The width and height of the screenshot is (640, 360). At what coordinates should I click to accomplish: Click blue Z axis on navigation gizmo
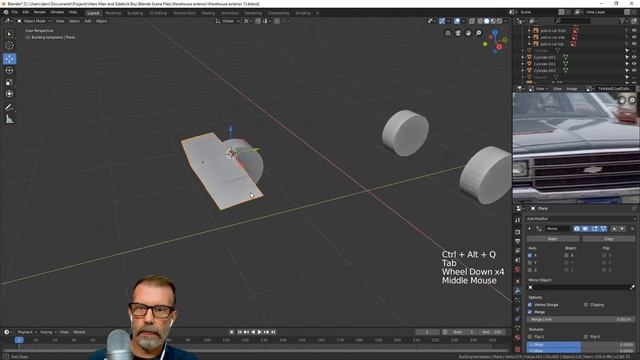pos(495,32)
